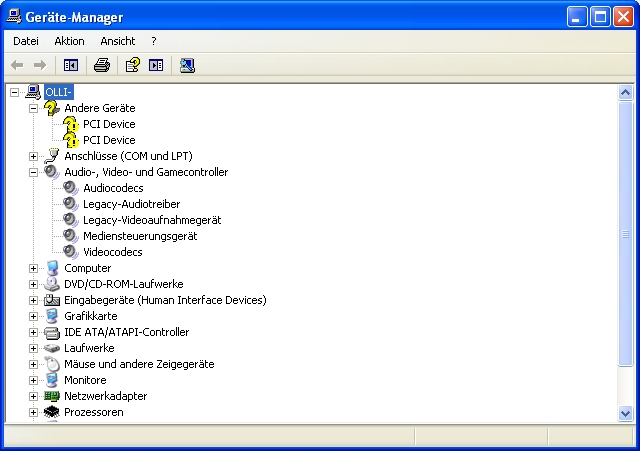Open the Ansicht menu

point(117,41)
